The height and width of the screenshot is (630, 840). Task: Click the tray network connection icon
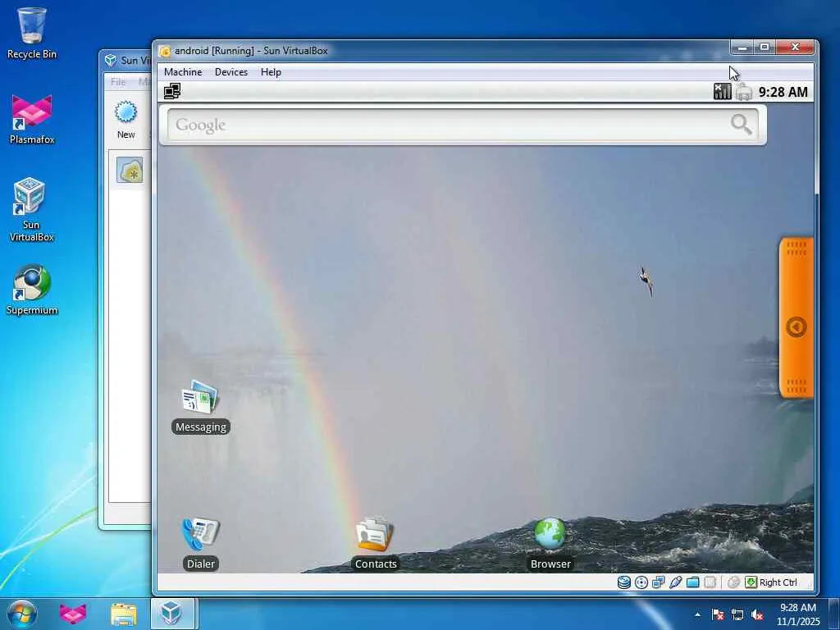click(737, 614)
